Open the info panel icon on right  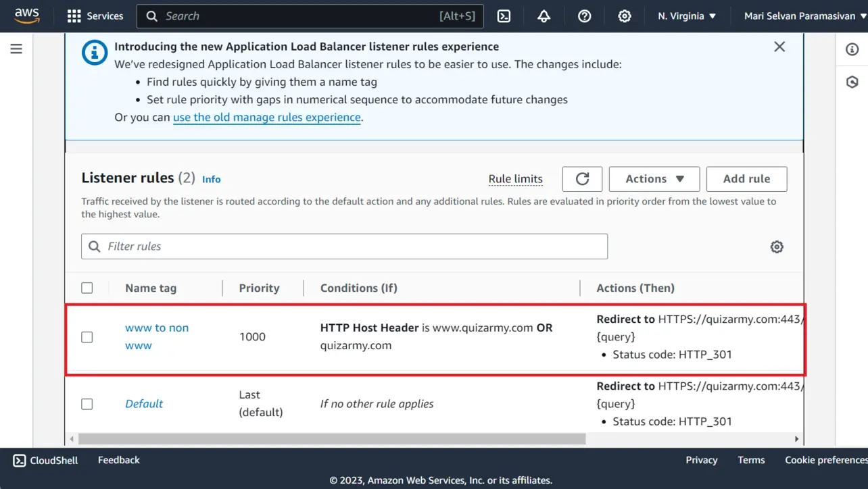point(852,49)
